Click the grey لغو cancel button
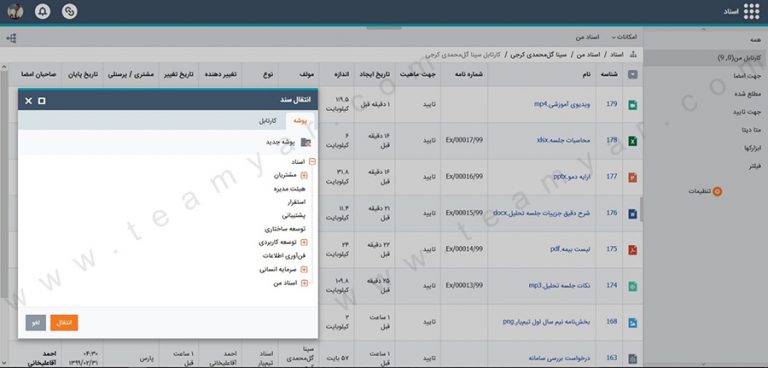The image size is (768, 368). [x=36, y=323]
